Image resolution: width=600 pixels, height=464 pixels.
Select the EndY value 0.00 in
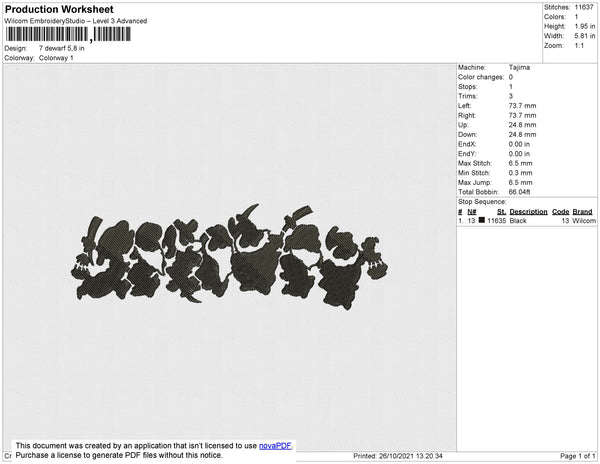pos(519,154)
